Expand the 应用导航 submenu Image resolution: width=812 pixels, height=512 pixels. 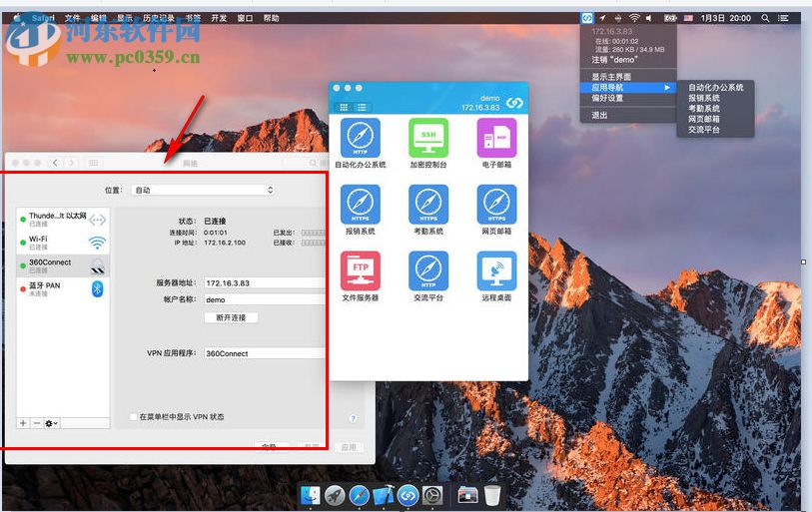tap(628, 88)
